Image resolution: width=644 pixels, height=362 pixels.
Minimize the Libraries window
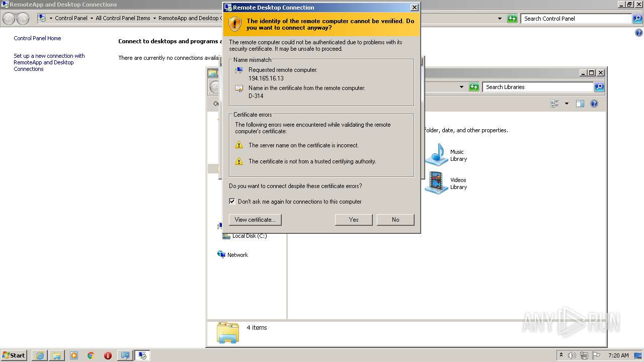pyautogui.click(x=583, y=73)
